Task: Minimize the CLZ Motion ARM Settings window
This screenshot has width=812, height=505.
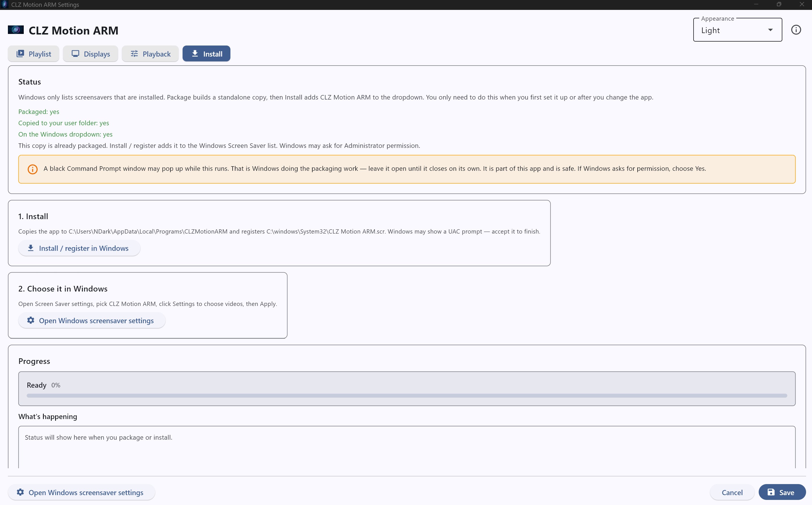Action: 756,4
